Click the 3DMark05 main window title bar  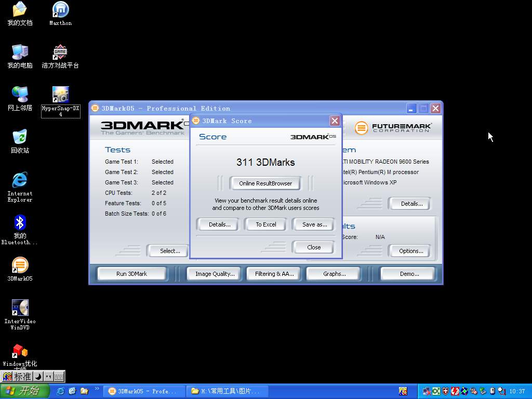pos(248,108)
